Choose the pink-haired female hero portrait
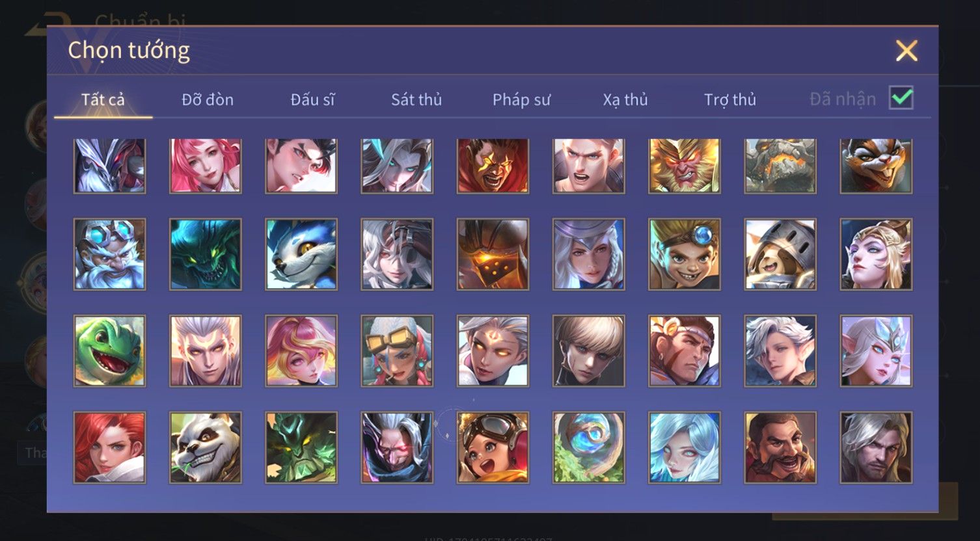 coord(206,166)
